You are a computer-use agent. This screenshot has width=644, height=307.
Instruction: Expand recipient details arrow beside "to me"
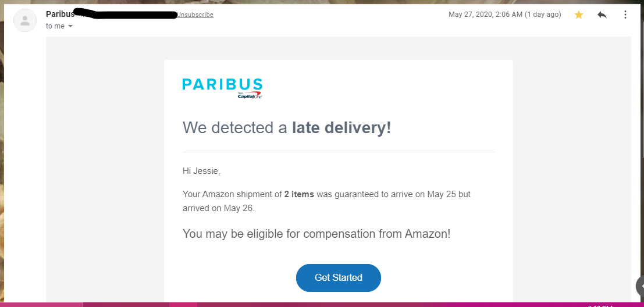click(x=70, y=26)
